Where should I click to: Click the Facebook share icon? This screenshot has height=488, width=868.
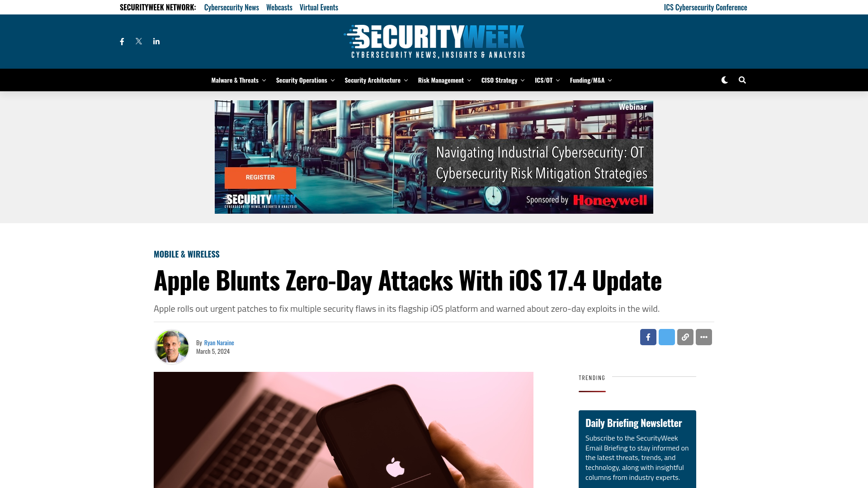pyautogui.click(x=648, y=337)
